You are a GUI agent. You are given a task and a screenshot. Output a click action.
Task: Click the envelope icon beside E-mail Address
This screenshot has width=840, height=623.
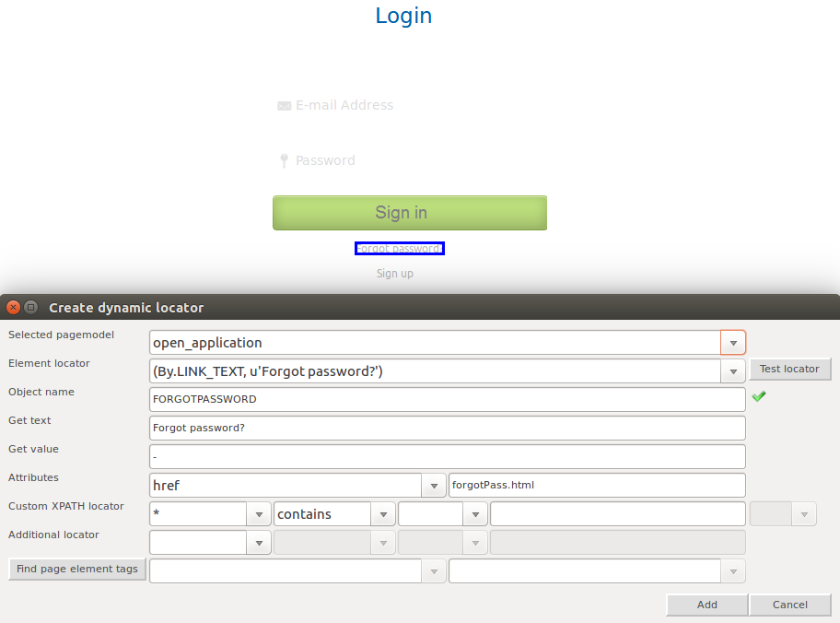(x=284, y=106)
